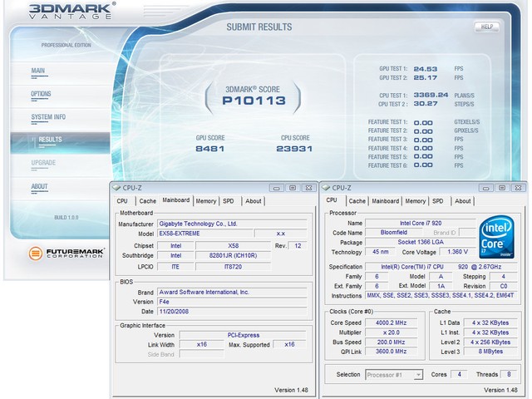
Task: Maximize the right CPU-Z processor window
Action: click(x=502, y=188)
